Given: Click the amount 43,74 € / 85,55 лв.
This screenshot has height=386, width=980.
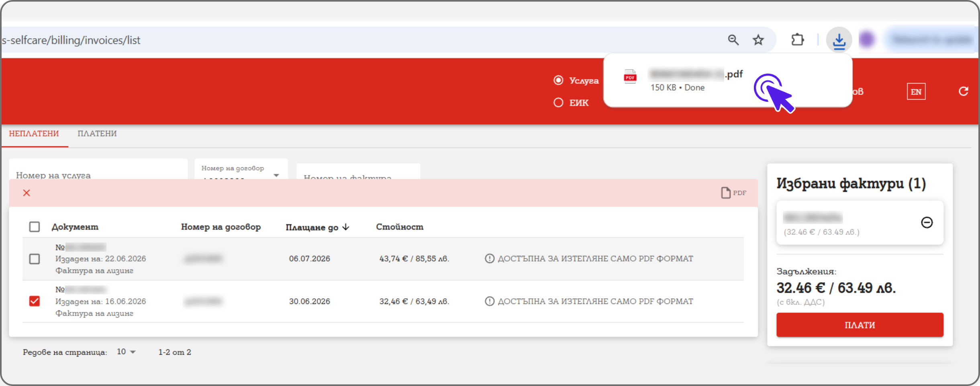Looking at the screenshot, I should coord(414,259).
